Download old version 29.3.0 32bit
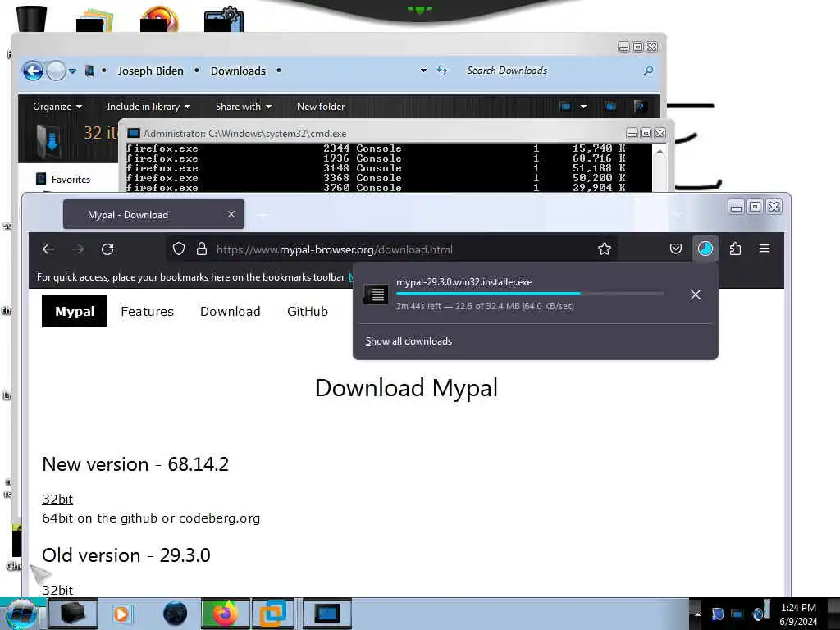The height and width of the screenshot is (630, 840). tap(57, 590)
